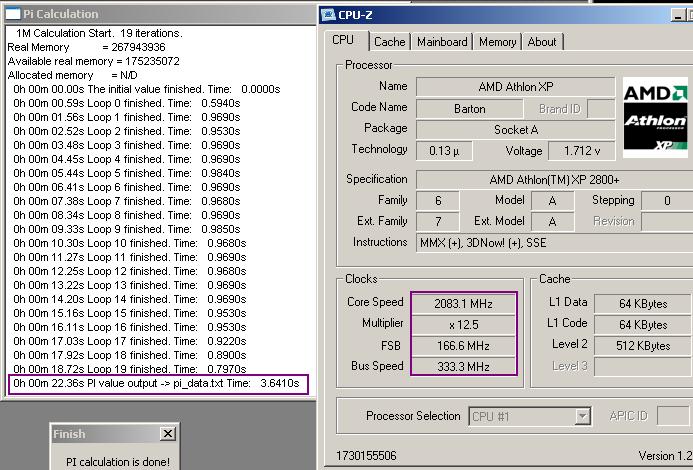Click the Instructions field MMX, 3DNow!, SSE
The height and width of the screenshot is (470, 693).
point(554,243)
